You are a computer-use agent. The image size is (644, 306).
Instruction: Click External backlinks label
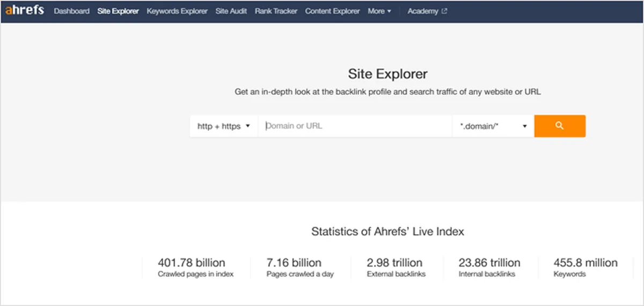tap(396, 274)
